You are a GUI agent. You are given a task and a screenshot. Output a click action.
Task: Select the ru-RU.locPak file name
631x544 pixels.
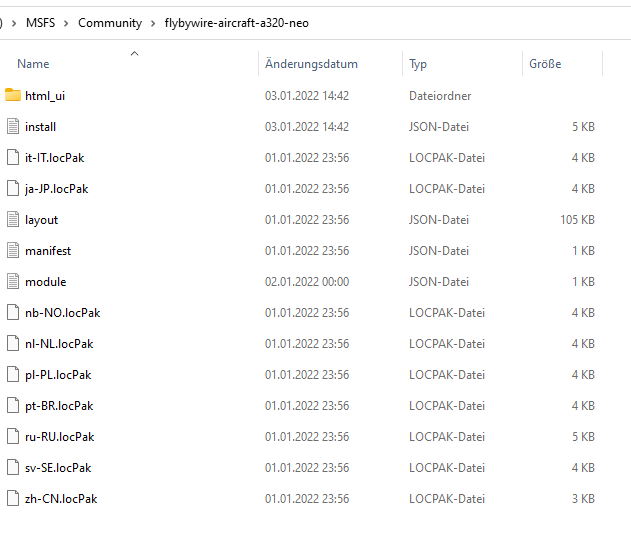pos(60,437)
